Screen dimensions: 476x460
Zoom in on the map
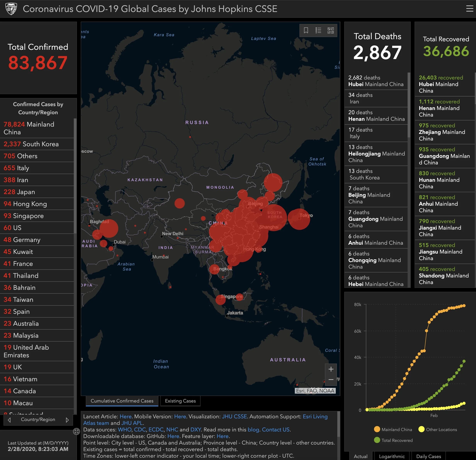[x=331, y=369]
